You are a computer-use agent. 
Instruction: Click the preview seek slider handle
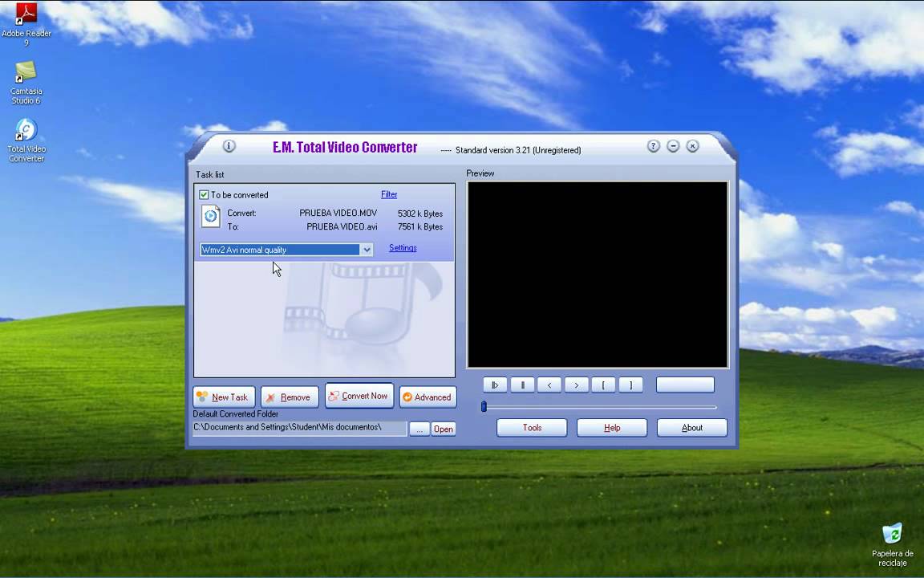pos(484,406)
